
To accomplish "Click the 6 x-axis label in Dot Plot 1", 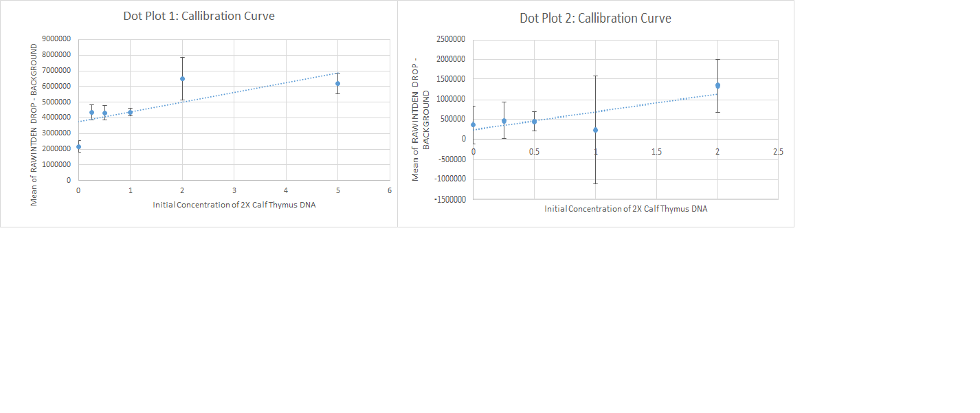I will pyautogui.click(x=389, y=190).
